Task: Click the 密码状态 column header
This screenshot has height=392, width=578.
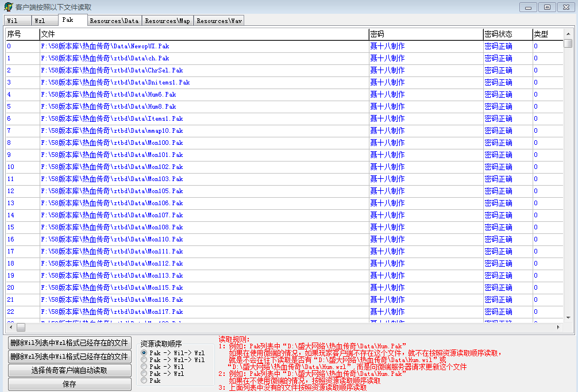Action: pyautogui.click(x=507, y=34)
